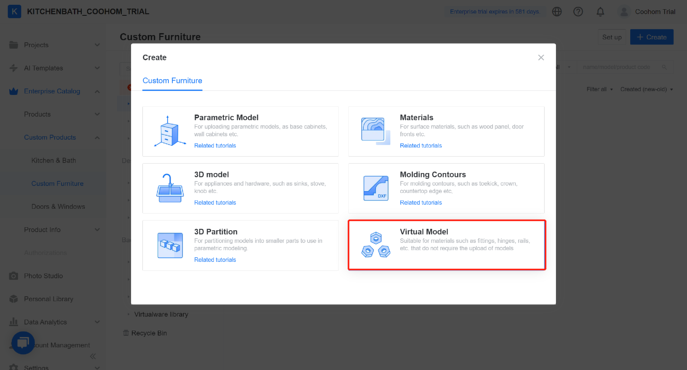Click the Recycle Bin trash icon
Viewport: 687px width, 370px height.
click(126, 333)
